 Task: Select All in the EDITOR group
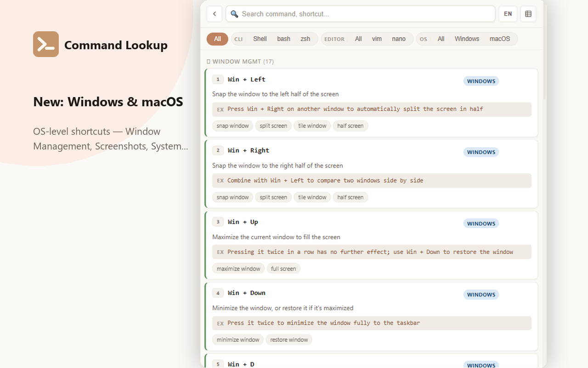point(358,39)
